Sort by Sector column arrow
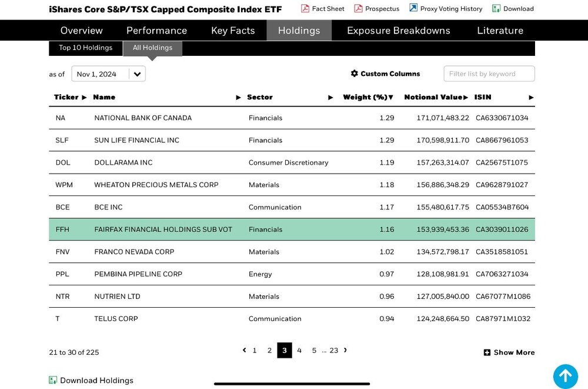 (330, 98)
